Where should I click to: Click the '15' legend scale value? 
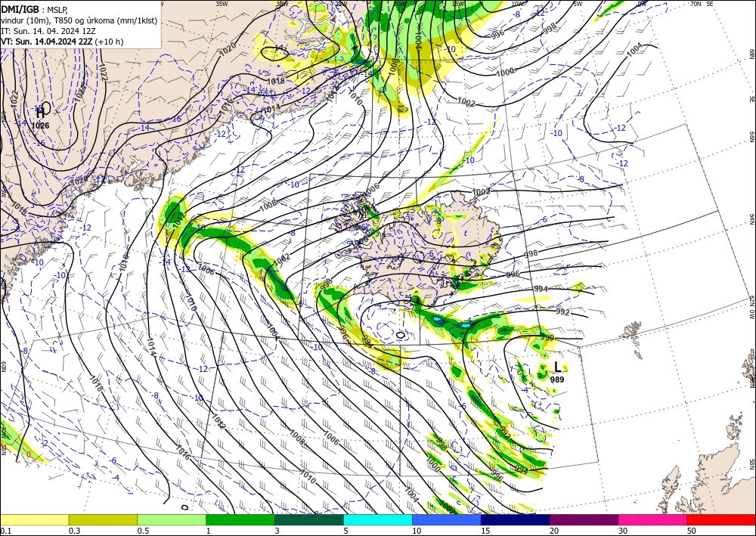485,531
